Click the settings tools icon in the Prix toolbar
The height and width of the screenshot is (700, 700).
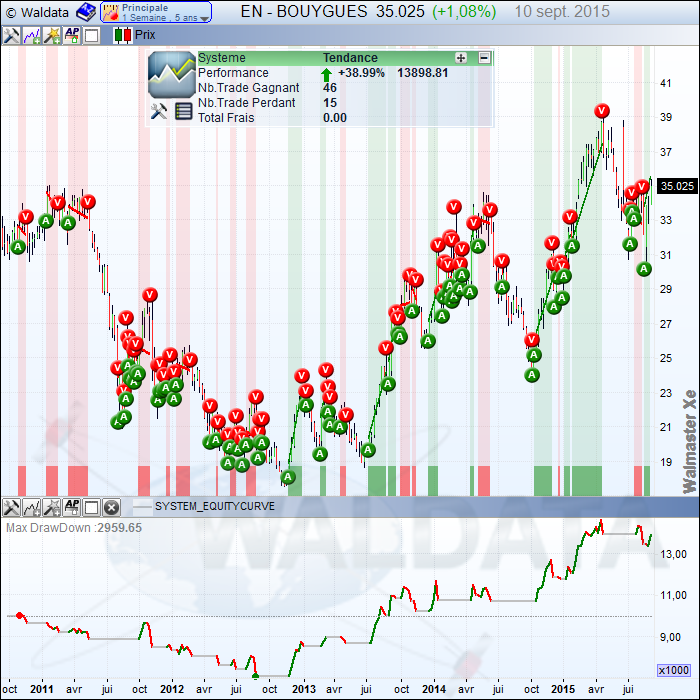click(11, 35)
